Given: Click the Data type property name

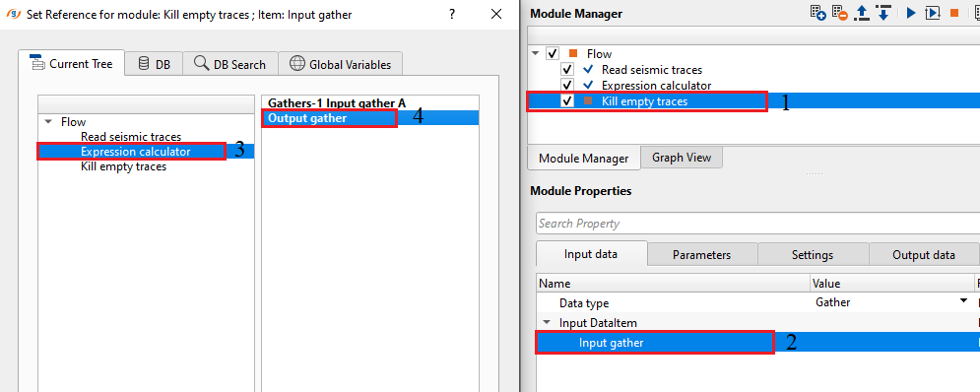Looking at the screenshot, I should tap(584, 302).
